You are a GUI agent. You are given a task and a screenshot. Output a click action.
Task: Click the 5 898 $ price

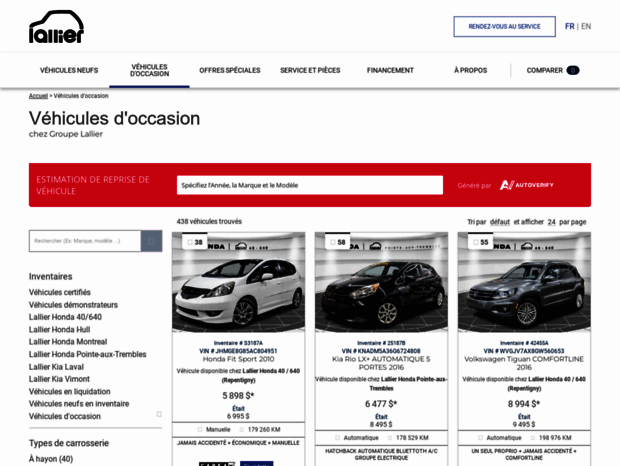[x=238, y=396]
